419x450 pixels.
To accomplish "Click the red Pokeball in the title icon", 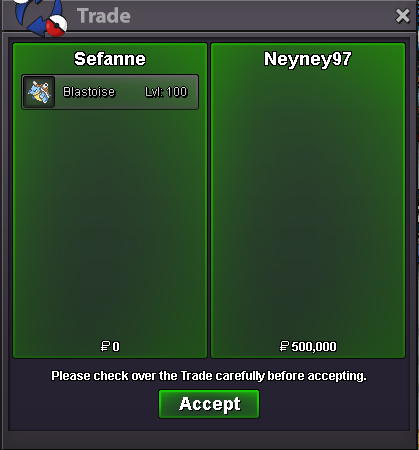I will pyautogui.click(x=56, y=26).
